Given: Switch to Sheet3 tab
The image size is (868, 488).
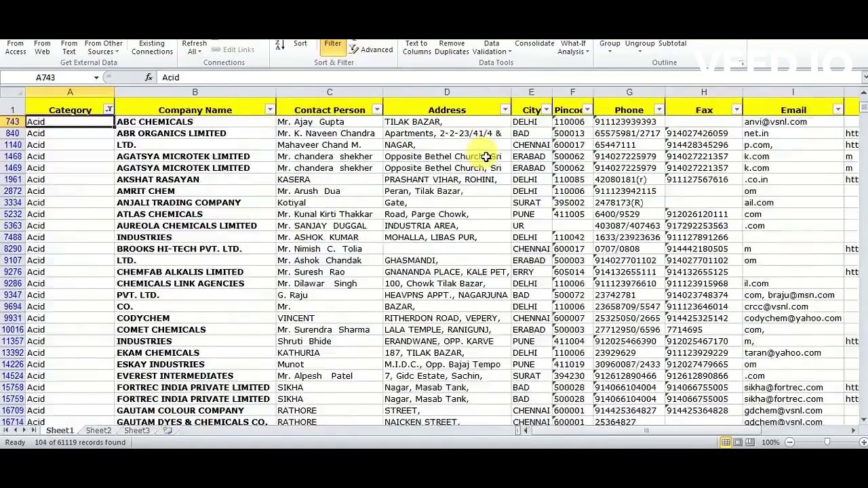Looking at the screenshot, I should [136, 431].
